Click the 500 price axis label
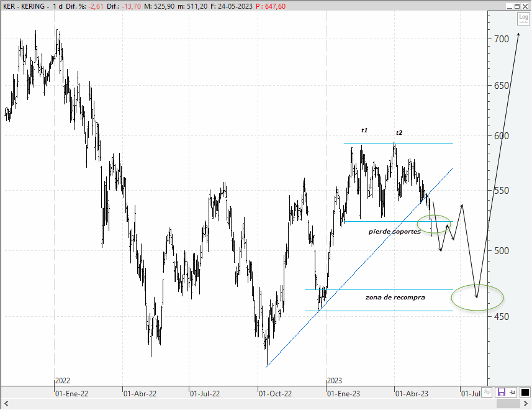This screenshot has width=532, height=410. pyautogui.click(x=502, y=251)
